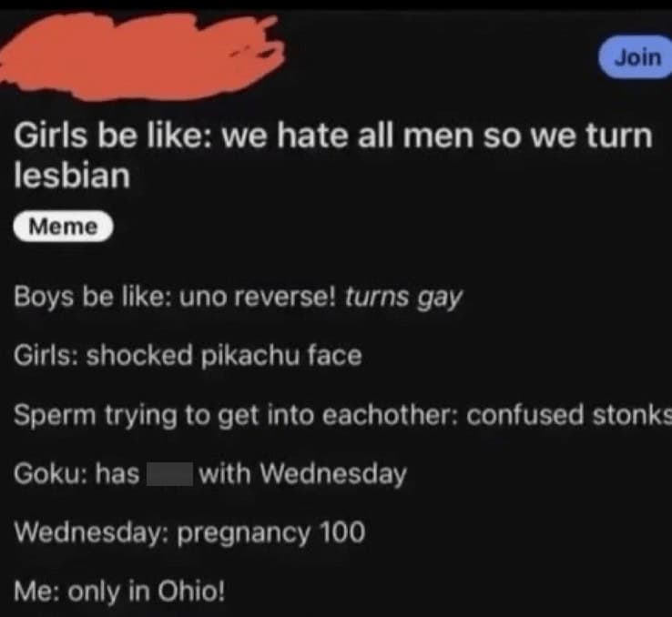Click the italic 'turns gay' text
Screen dimensions: 672x617
(403, 297)
